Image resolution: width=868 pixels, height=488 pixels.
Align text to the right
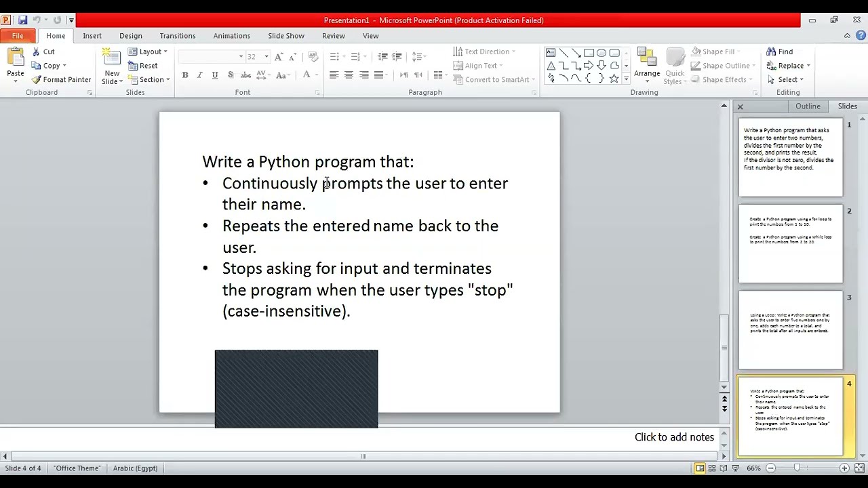coord(363,75)
